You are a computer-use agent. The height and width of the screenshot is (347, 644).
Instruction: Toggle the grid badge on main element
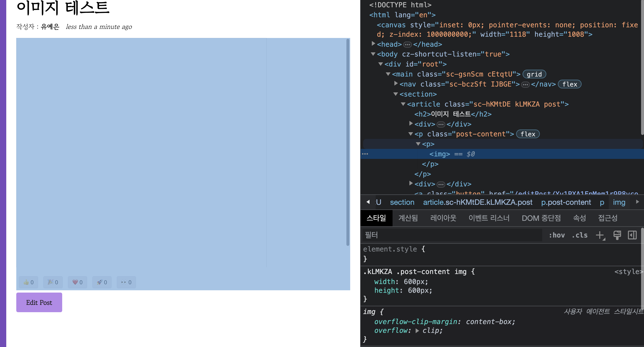[534, 74]
